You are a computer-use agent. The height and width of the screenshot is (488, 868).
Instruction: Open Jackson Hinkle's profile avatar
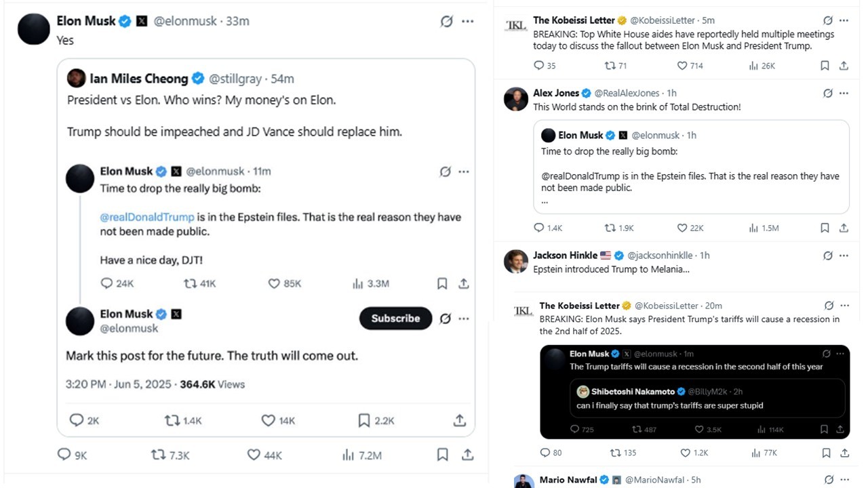(x=516, y=261)
